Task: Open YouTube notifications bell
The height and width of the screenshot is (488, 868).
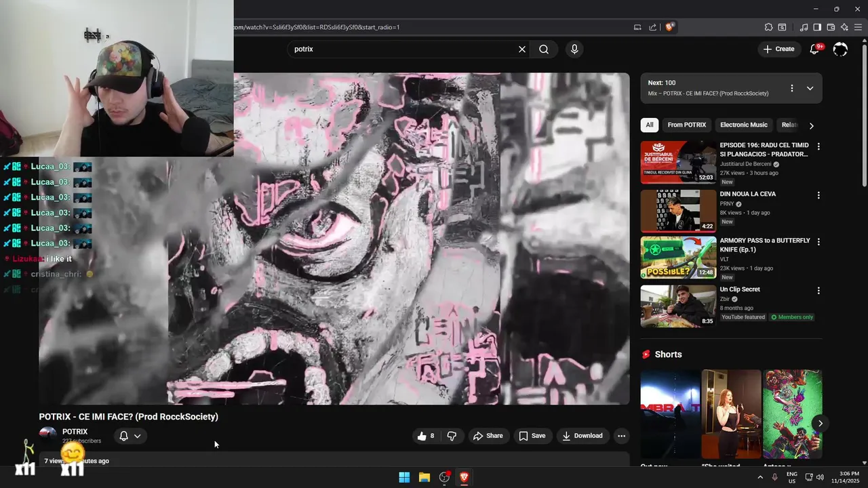Action: 815,49
